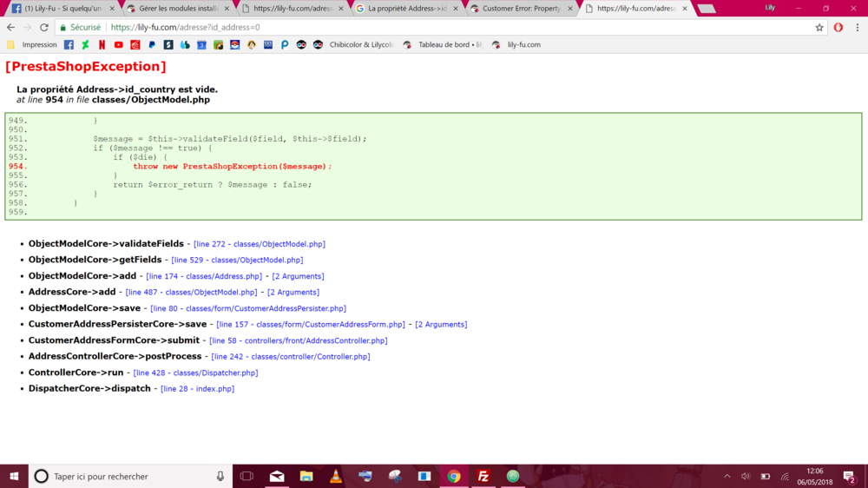
Task: Switch to Chrome in the taskbar
Action: coord(454,477)
